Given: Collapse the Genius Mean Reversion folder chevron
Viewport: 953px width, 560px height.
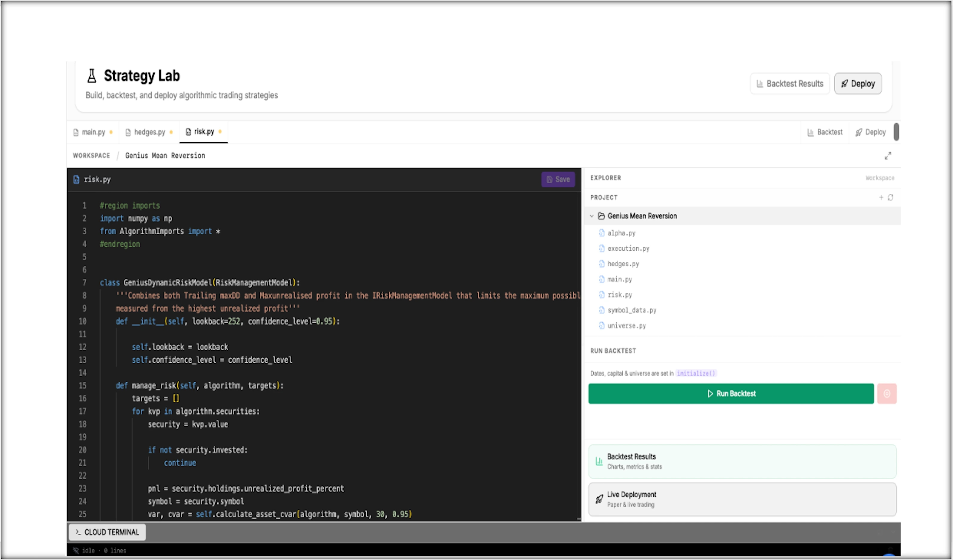Looking at the screenshot, I should (592, 216).
